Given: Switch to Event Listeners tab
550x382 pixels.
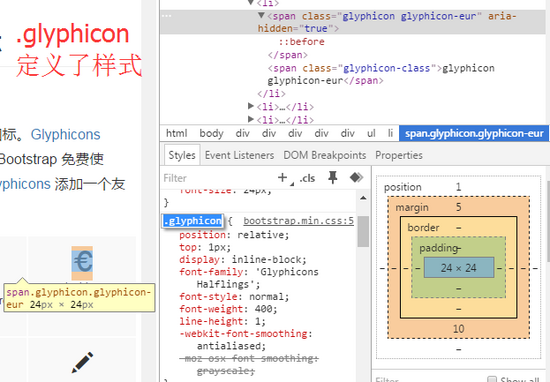Looking at the screenshot, I should pyautogui.click(x=239, y=155).
